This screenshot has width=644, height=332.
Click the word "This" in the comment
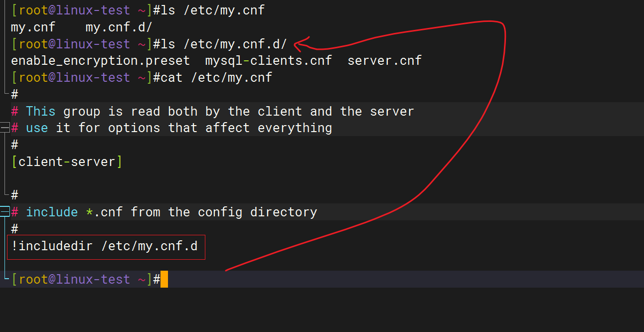[x=40, y=111]
